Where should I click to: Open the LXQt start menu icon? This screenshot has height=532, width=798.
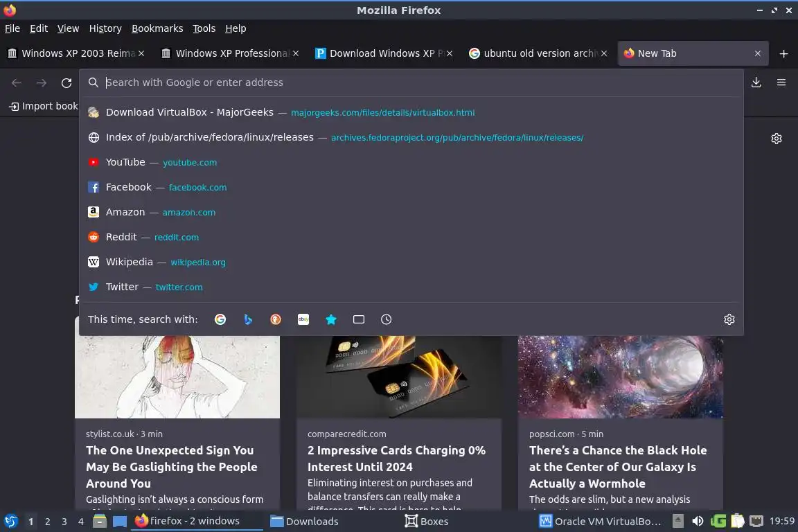coord(10,521)
